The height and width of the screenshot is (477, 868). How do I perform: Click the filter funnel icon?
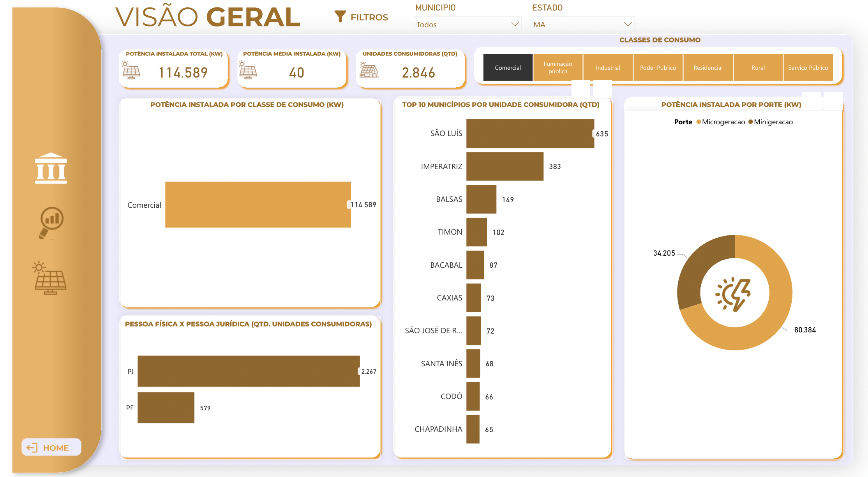340,16
